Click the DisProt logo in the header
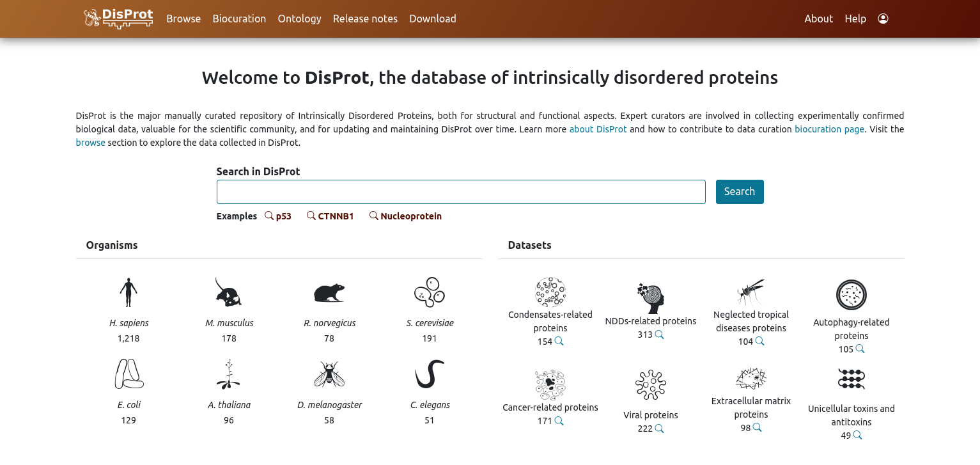Viewport: 980px width, 465px height. [x=119, y=19]
